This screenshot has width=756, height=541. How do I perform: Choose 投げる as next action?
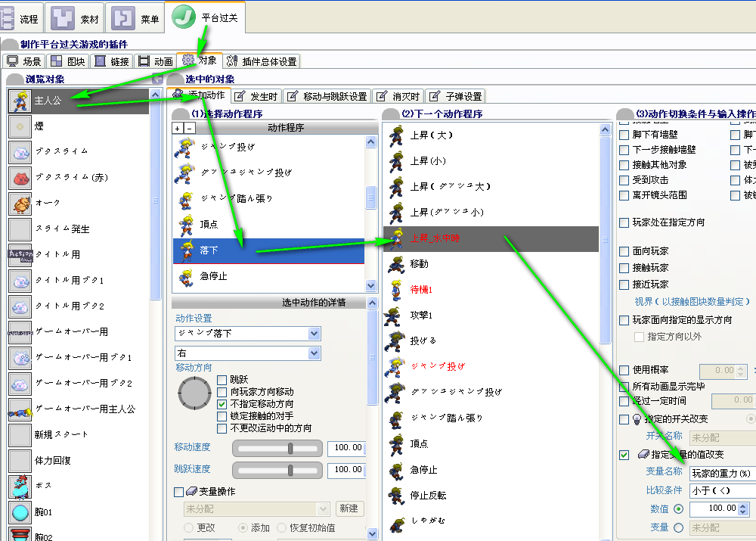click(491, 340)
